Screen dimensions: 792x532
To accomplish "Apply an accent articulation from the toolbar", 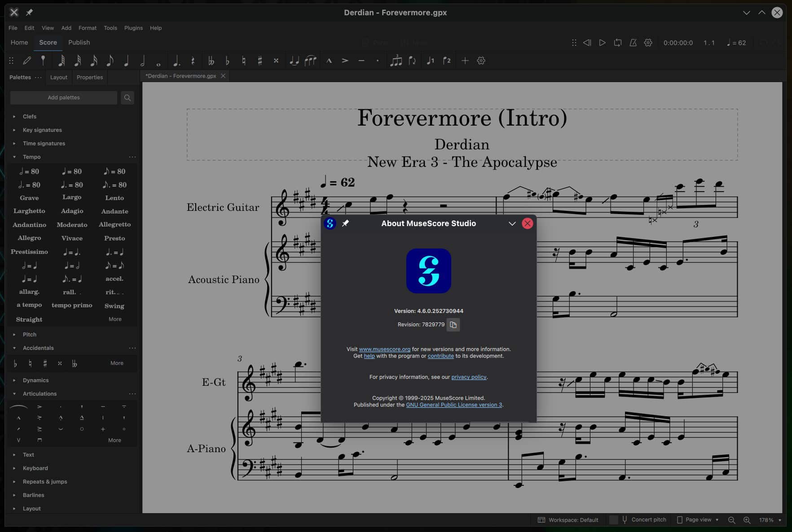I will click(345, 61).
